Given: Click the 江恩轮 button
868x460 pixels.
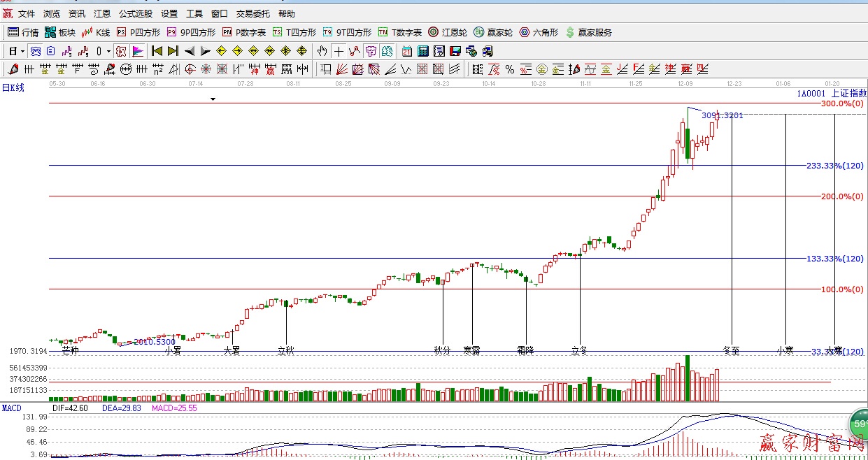Looking at the screenshot, I should coord(448,32).
